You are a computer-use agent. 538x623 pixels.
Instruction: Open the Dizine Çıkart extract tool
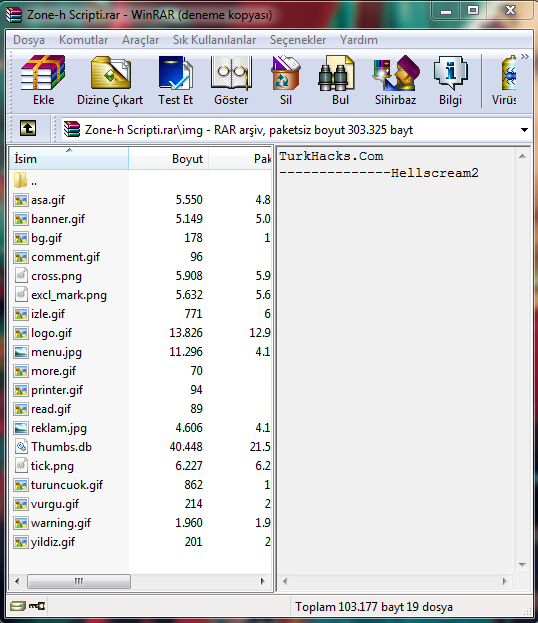coord(110,81)
